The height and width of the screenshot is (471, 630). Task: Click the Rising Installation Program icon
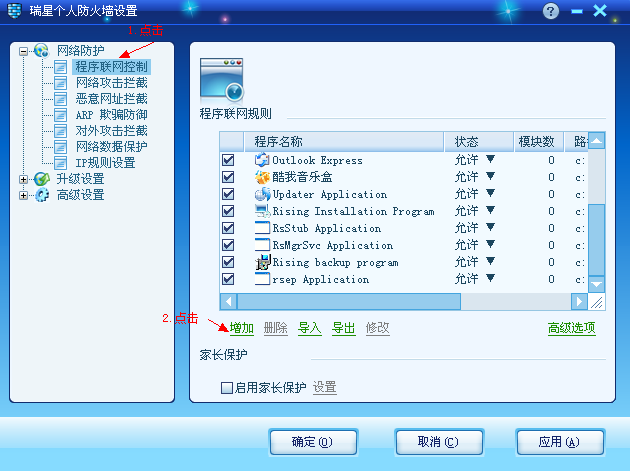pos(262,211)
